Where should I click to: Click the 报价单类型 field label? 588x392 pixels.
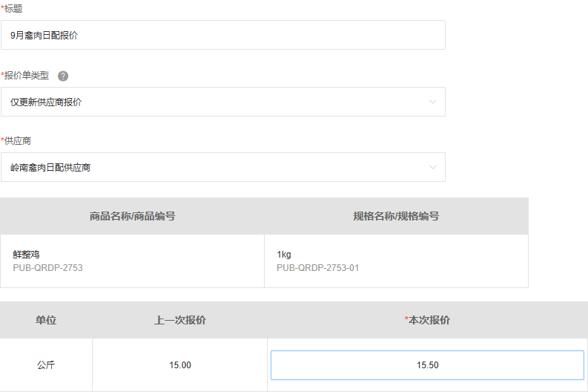click(24, 76)
